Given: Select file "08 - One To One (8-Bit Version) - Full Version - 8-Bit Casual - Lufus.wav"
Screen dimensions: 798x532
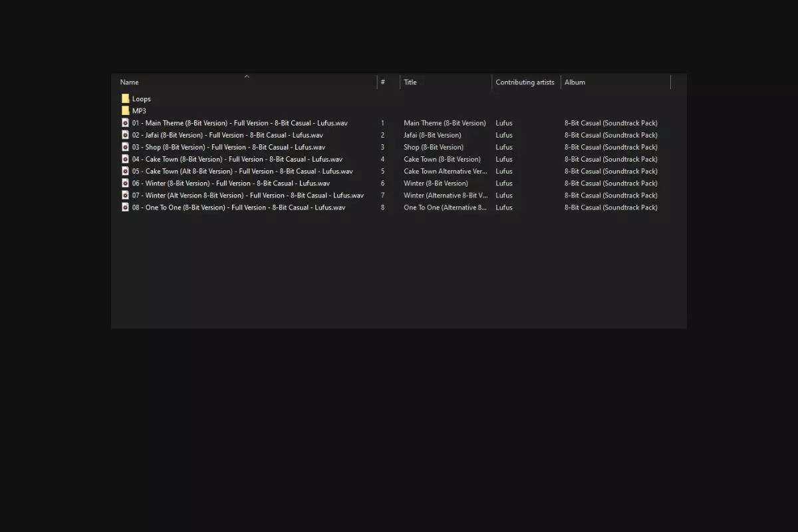Looking at the screenshot, I should pos(239,207).
